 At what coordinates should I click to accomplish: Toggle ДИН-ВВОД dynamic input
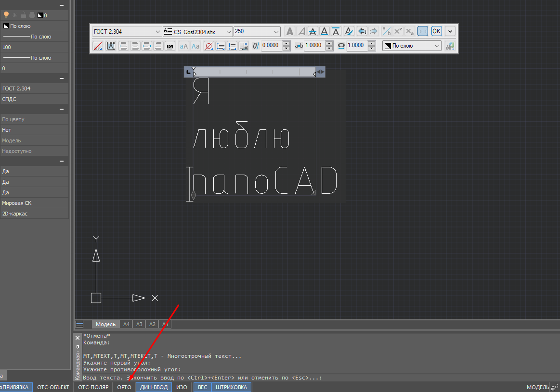tap(154, 387)
